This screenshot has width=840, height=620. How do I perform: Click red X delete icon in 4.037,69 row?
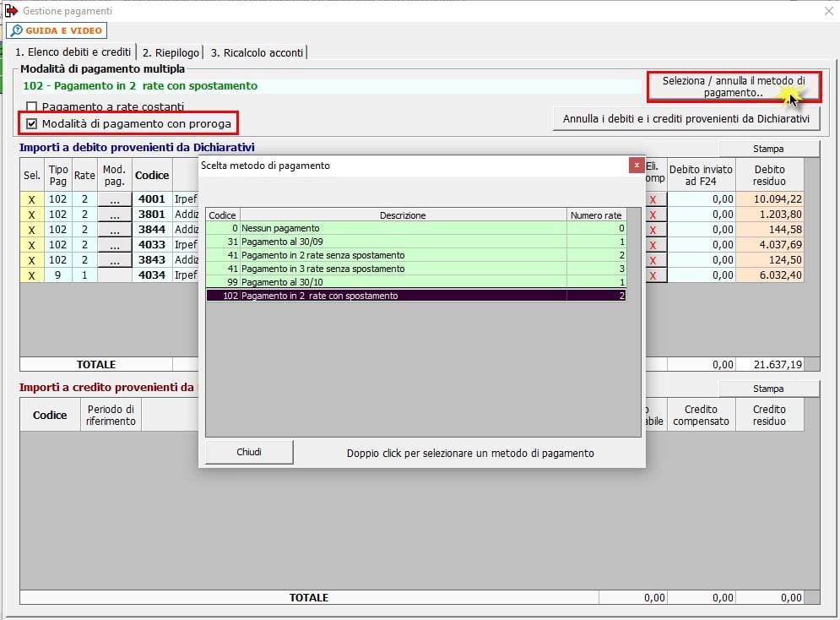pos(653,245)
